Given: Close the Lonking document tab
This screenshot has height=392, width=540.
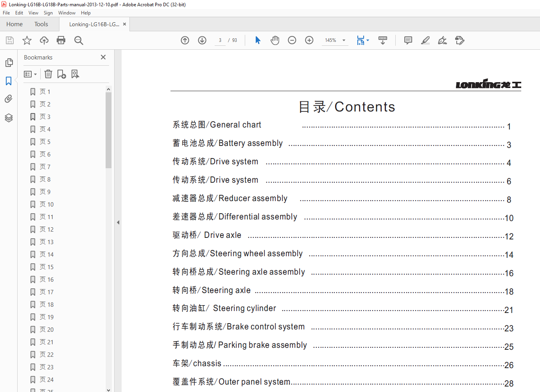Looking at the screenshot, I should click(125, 24).
